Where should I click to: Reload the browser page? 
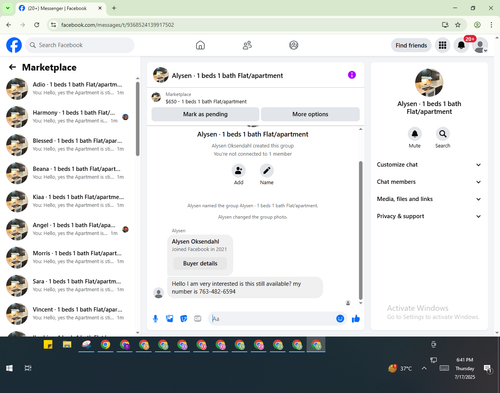[x=37, y=25]
